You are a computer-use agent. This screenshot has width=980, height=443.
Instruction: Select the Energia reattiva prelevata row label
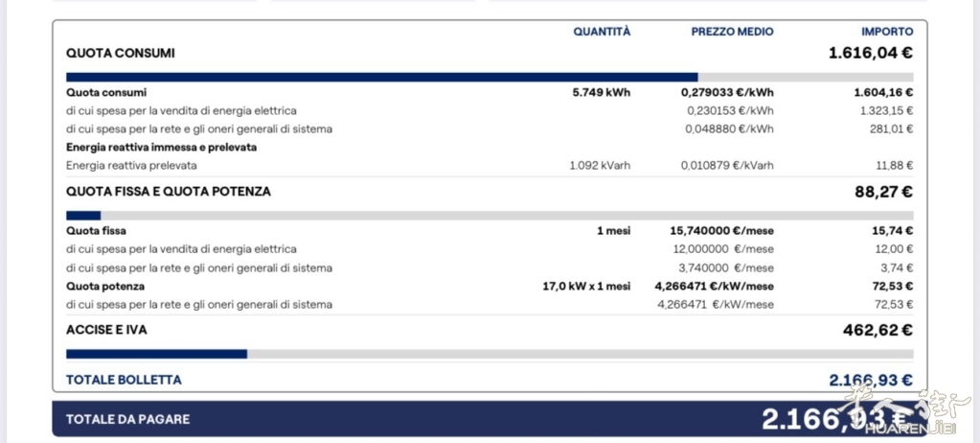pyautogui.click(x=132, y=166)
